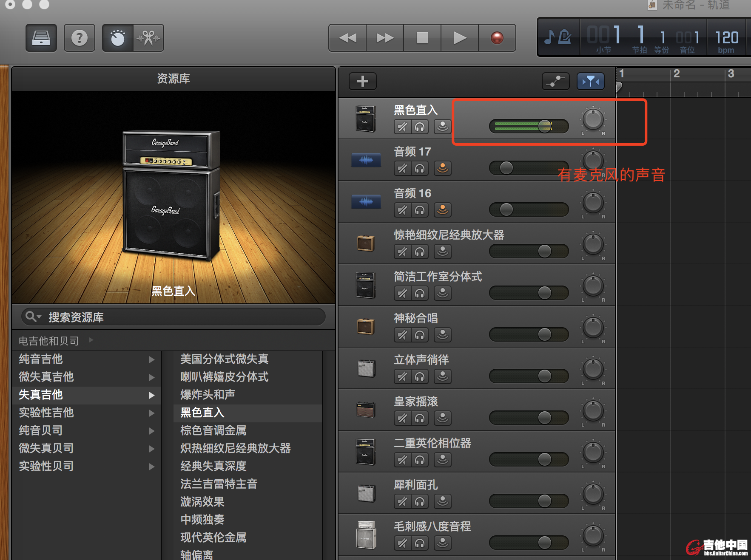Fast forward the playhead
The height and width of the screenshot is (560, 751).
coord(385,38)
